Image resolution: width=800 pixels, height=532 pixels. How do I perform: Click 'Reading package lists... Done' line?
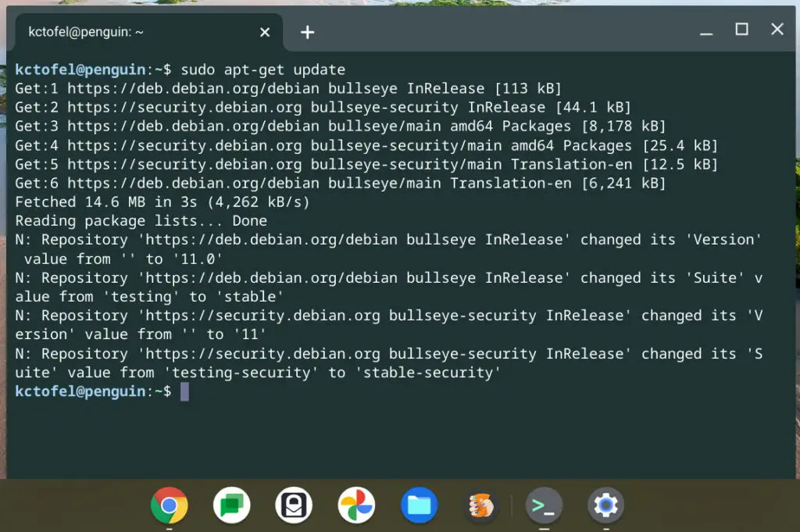[141, 221]
